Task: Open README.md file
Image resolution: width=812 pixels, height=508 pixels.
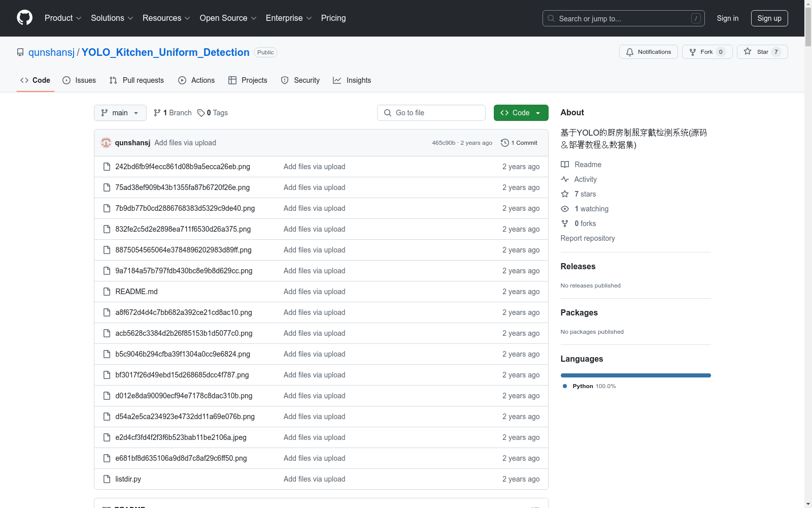Action: click(x=137, y=292)
